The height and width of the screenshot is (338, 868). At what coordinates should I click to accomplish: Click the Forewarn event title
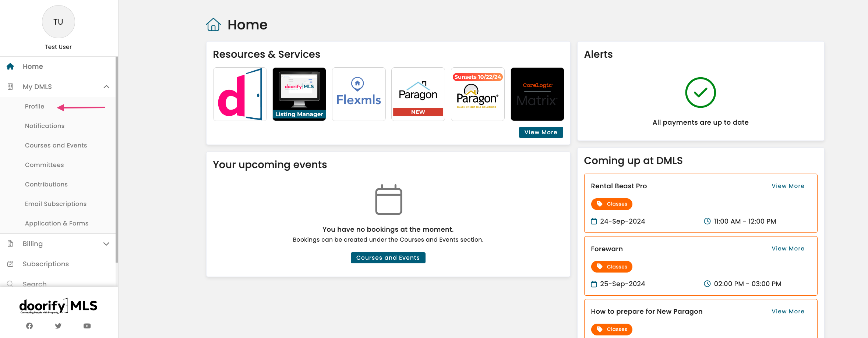pyautogui.click(x=607, y=249)
